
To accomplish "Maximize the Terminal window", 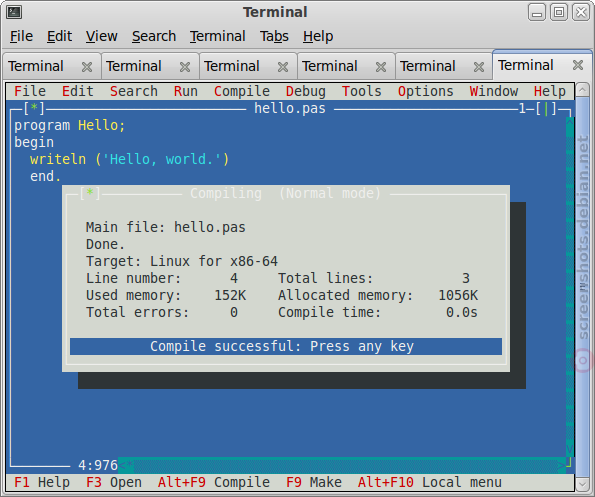I will coord(559,12).
